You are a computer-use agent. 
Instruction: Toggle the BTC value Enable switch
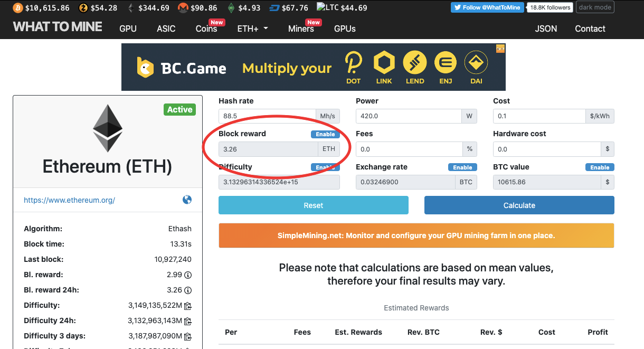[x=600, y=167]
